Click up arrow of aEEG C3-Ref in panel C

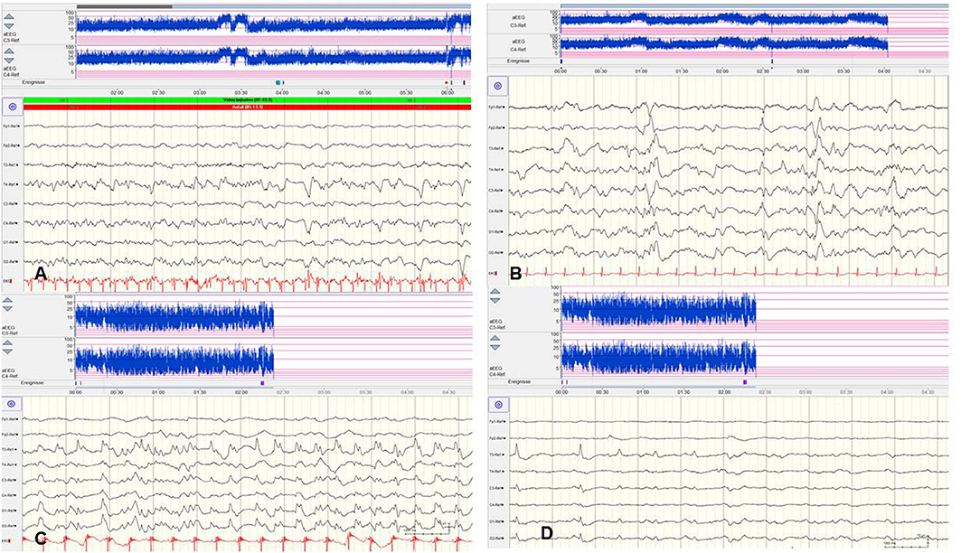[7, 300]
